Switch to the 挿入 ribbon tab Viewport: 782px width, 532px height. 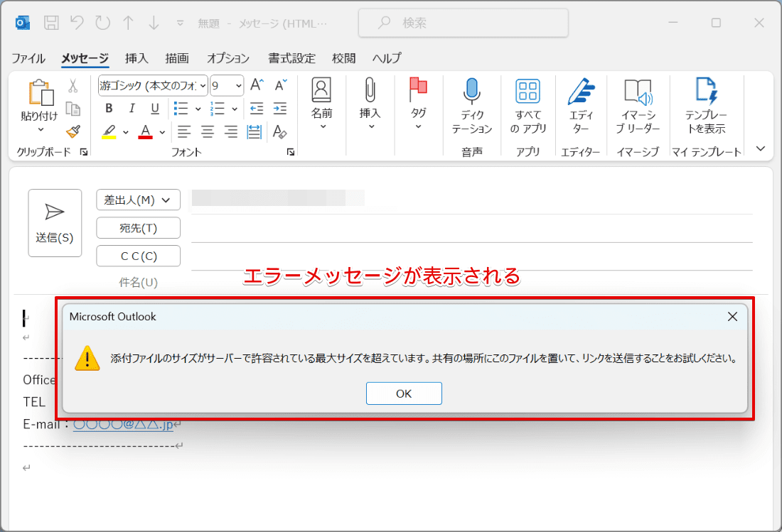136,58
